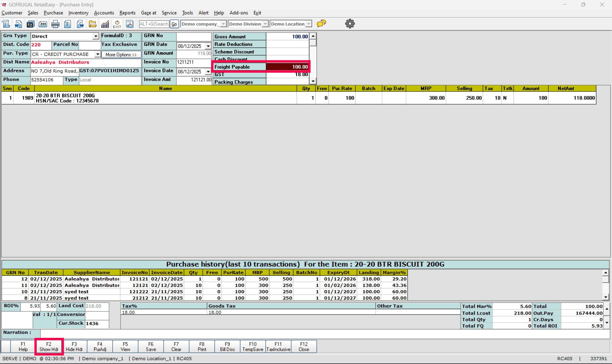Click the bar chart toolbar icon
This screenshot has height=364, width=612.
coord(105,24)
